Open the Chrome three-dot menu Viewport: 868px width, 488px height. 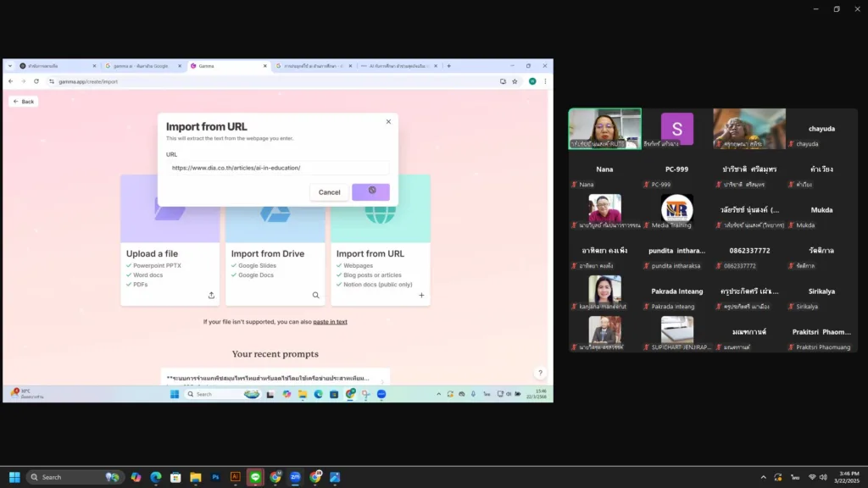[x=545, y=81]
